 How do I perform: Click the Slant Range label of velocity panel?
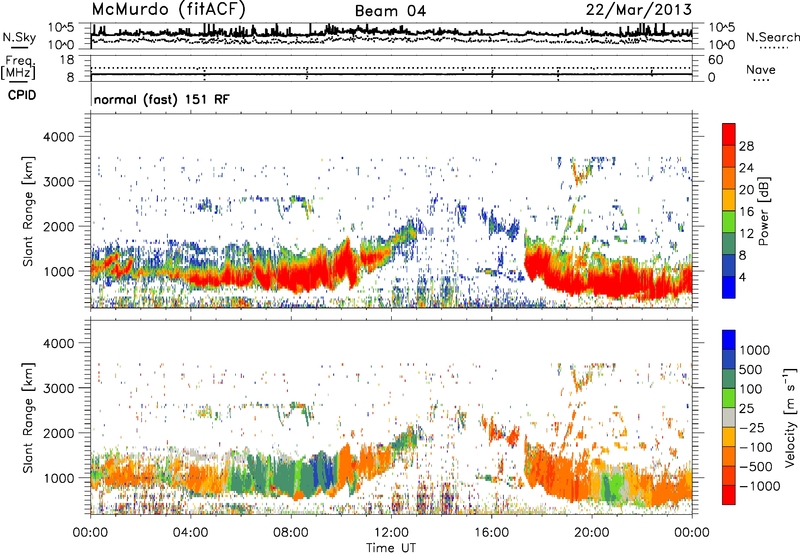point(28,418)
